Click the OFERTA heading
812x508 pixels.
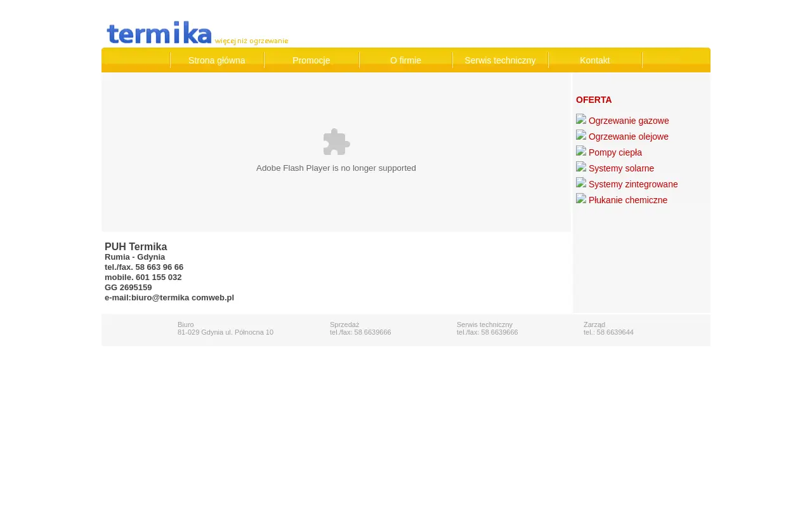pos(594,100)
